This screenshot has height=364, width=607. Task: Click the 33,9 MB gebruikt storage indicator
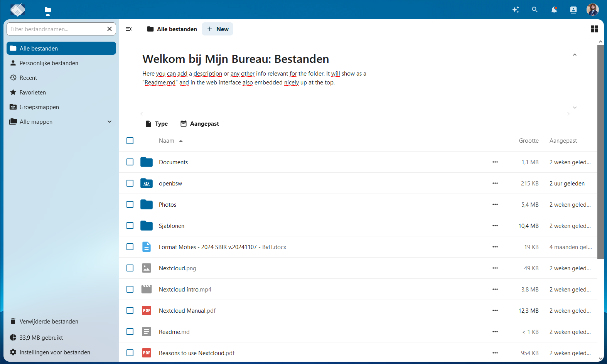coord(61,337)
